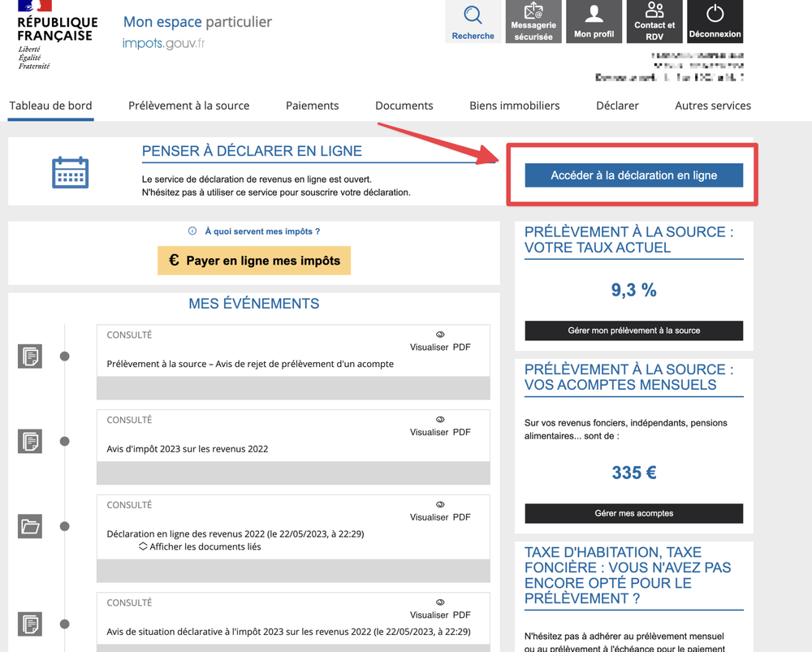Download the PDF of Avis d'impôt 2023

pyautogui.click(x=462, y=432)
